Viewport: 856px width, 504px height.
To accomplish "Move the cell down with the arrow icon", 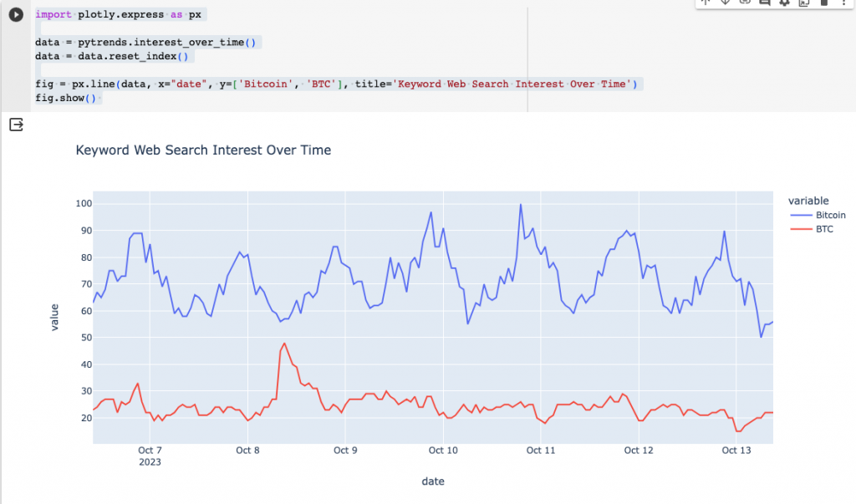I will click(726, 3).
